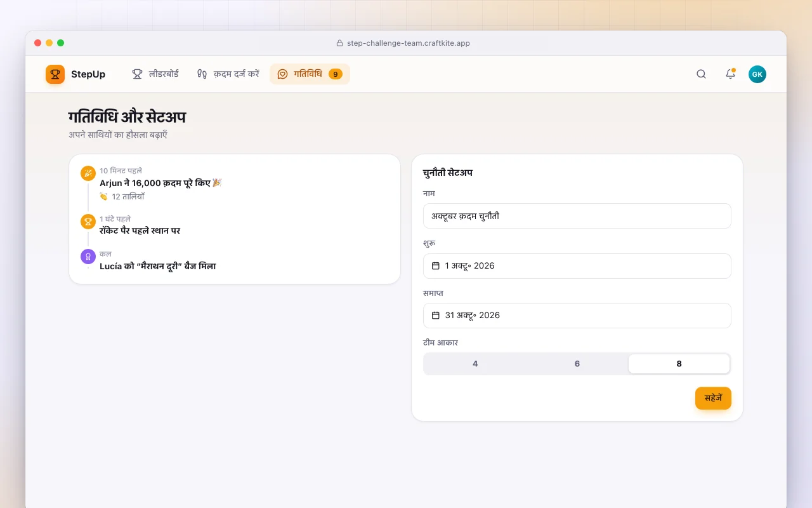Click text Arjun ने 16,000 क़दम पूरे किए
This screenshot has width=812, height=508.
point(155,183)
